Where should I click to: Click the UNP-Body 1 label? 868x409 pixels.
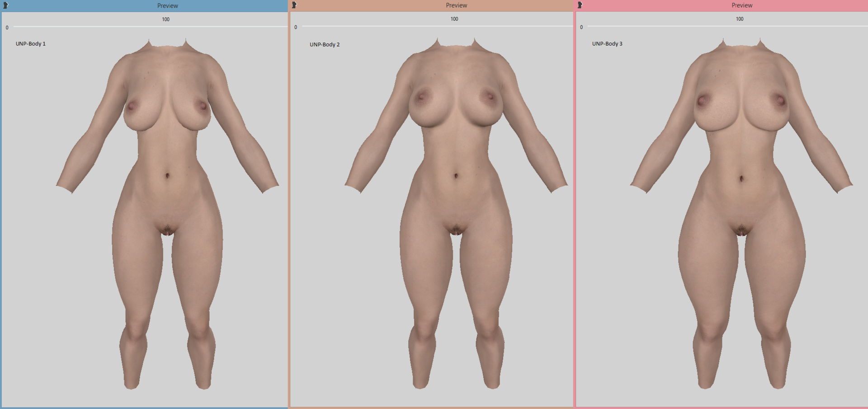coord(31,44)
